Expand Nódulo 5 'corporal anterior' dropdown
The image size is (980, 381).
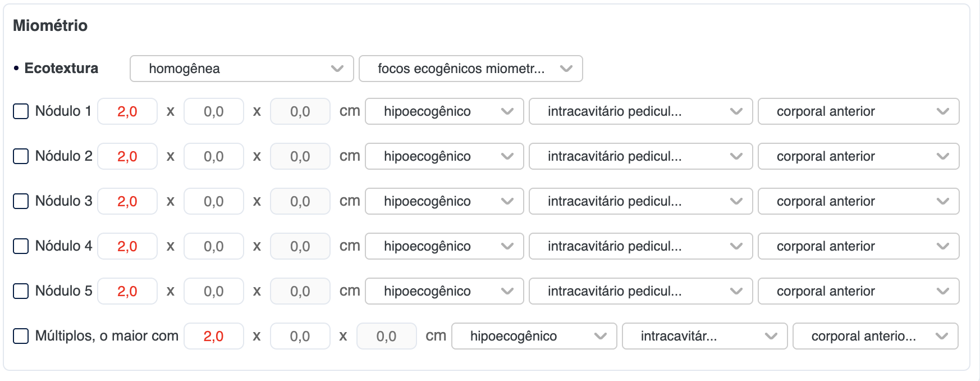[858, 291]
